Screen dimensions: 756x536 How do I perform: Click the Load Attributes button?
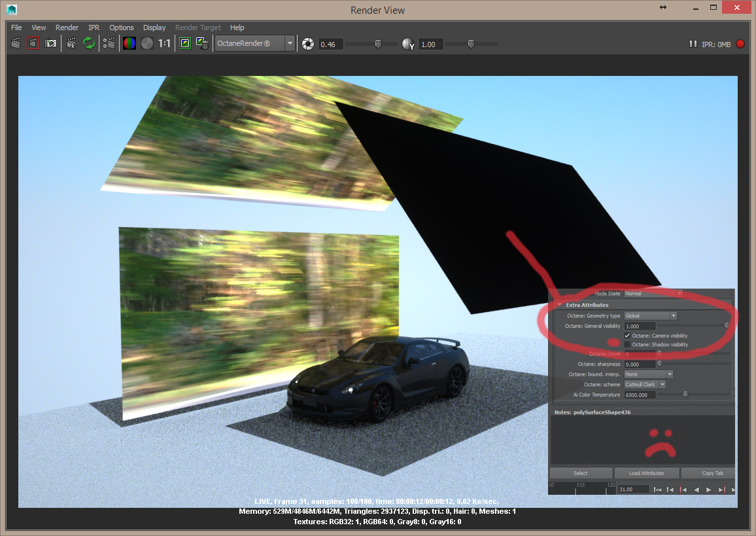coord(646,473)
